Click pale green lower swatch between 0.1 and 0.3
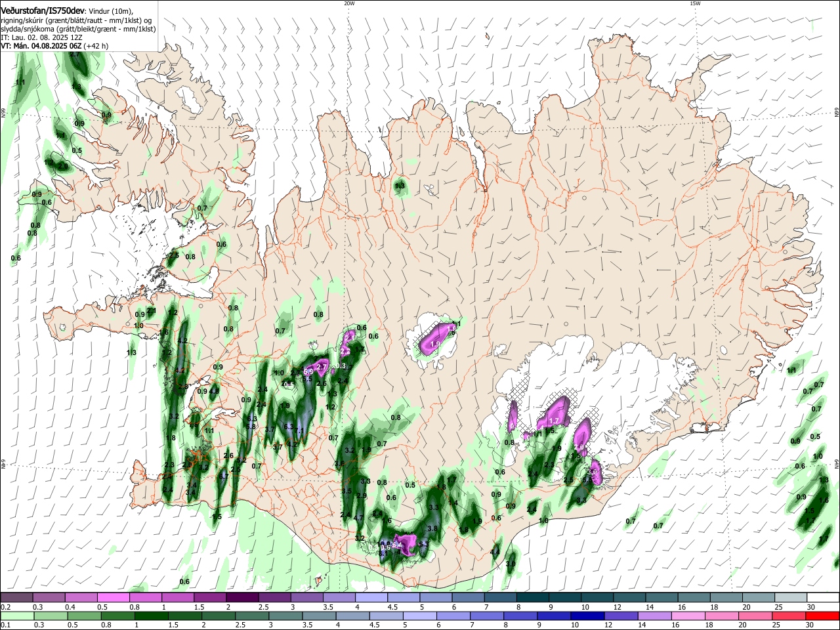This screenshot has width=840, height=630. point(16,616)
